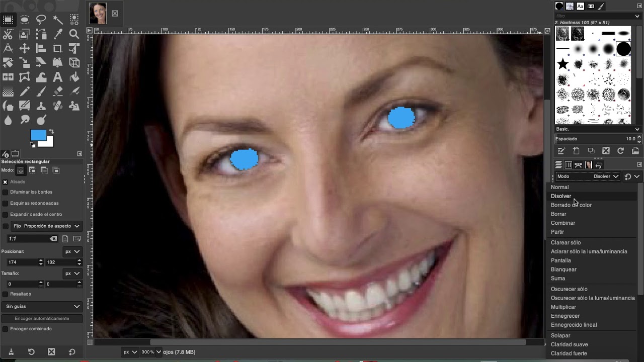Select the Clone stamp tool
Viewport: 644px width, 362px height.
[41, 106]
